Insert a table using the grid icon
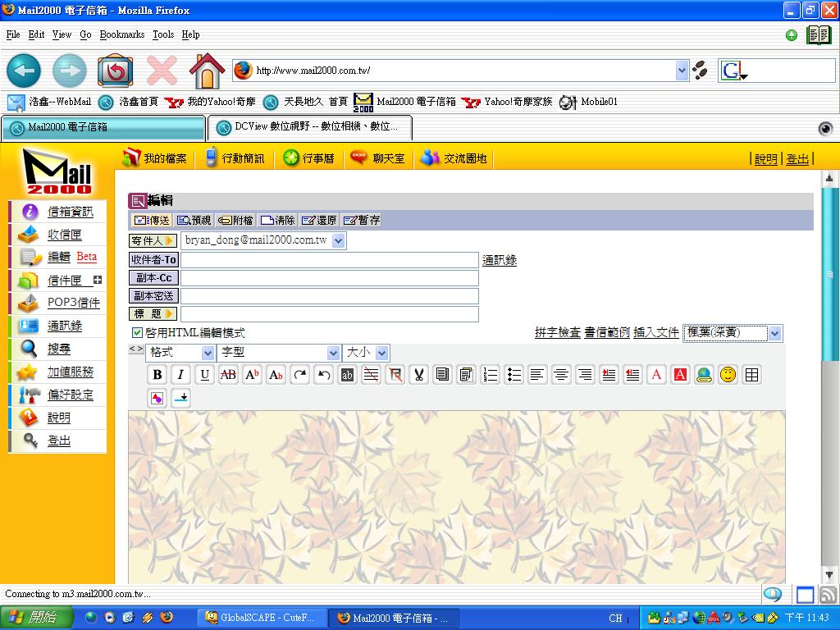This screenshot has height=630, width=840. (x=751, y=375)
